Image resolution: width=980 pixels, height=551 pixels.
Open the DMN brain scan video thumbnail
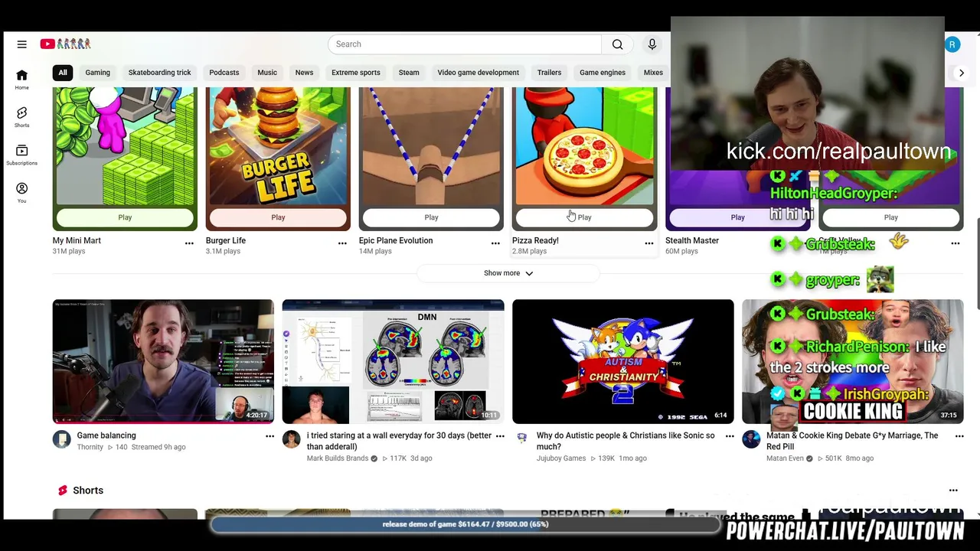click(x=393, y=361)
